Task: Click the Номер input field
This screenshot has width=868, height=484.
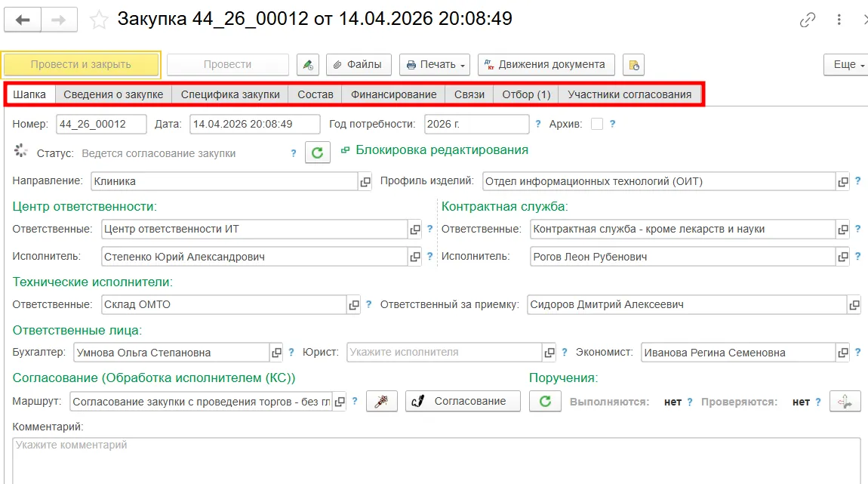Action: 101,124
